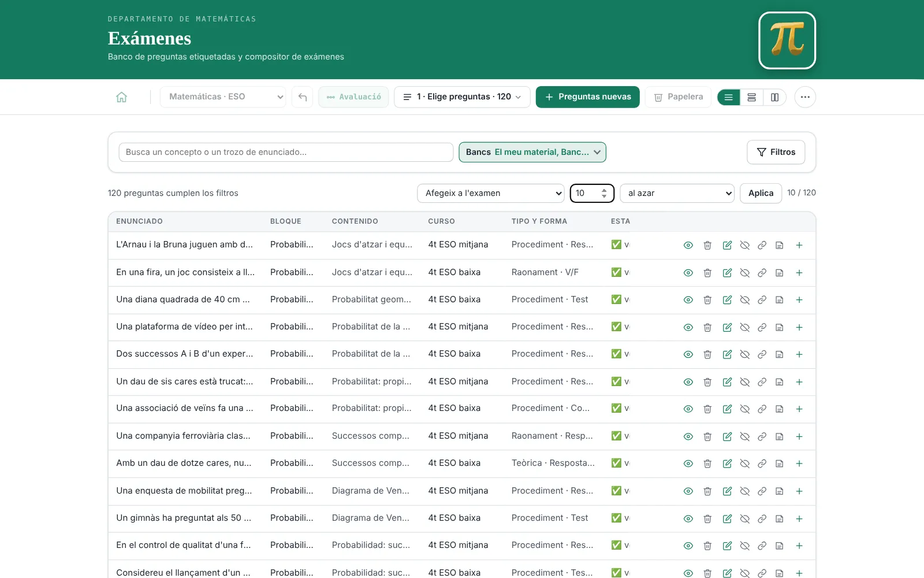This screenshot has width=924, height=578.
Task: Preview the "Una plataforma de vídeo" question
Action: pos(688,327)
